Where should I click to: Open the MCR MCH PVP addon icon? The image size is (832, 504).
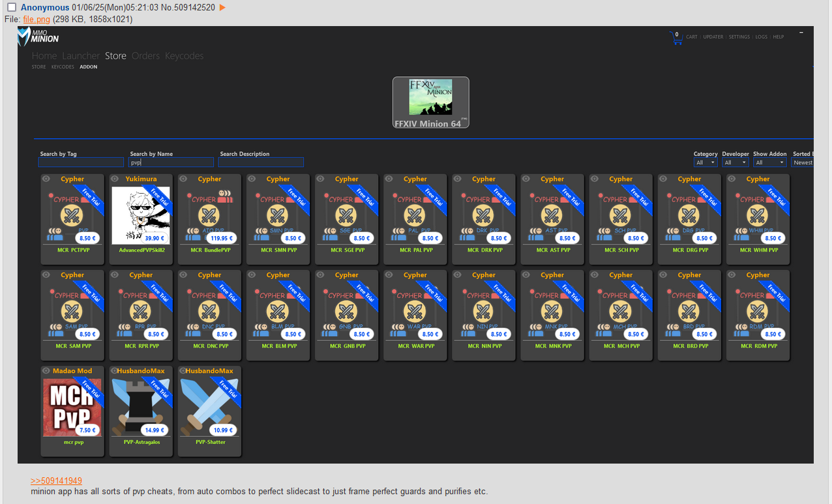[x=620, y=312]
